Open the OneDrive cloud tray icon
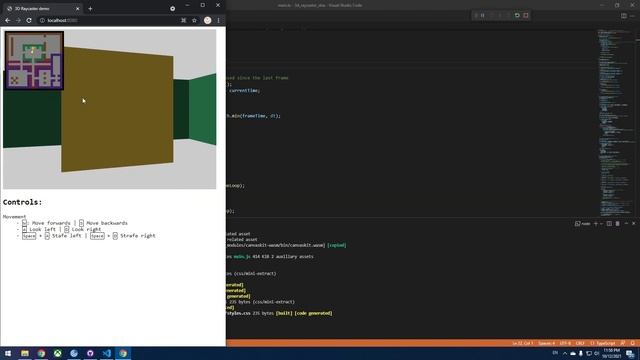 [573, 353]
